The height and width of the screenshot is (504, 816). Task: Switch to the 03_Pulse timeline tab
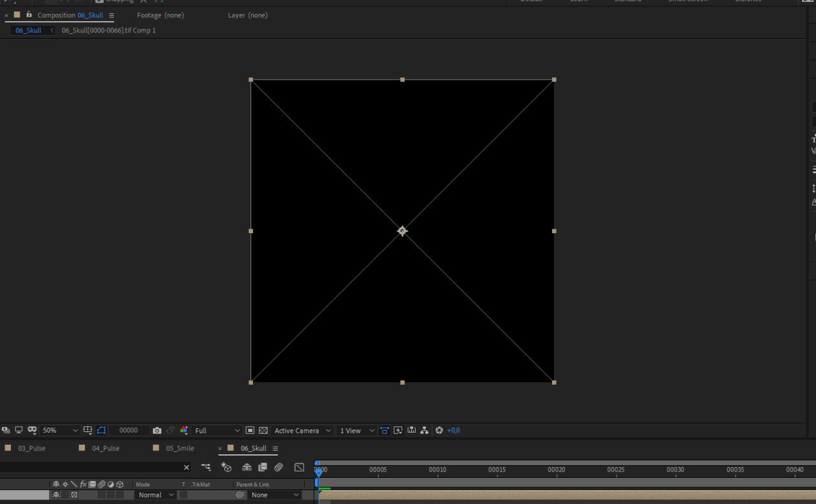point(31,449)
